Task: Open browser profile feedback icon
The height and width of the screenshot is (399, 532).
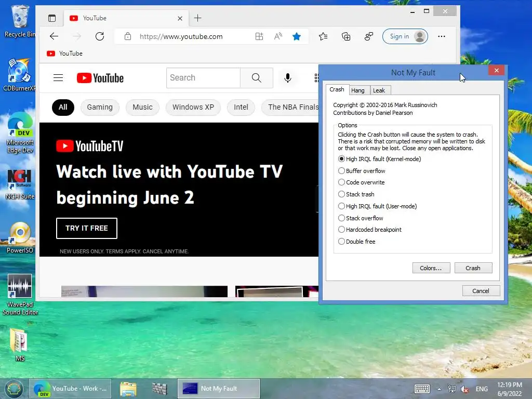Action: coord(368,36)
